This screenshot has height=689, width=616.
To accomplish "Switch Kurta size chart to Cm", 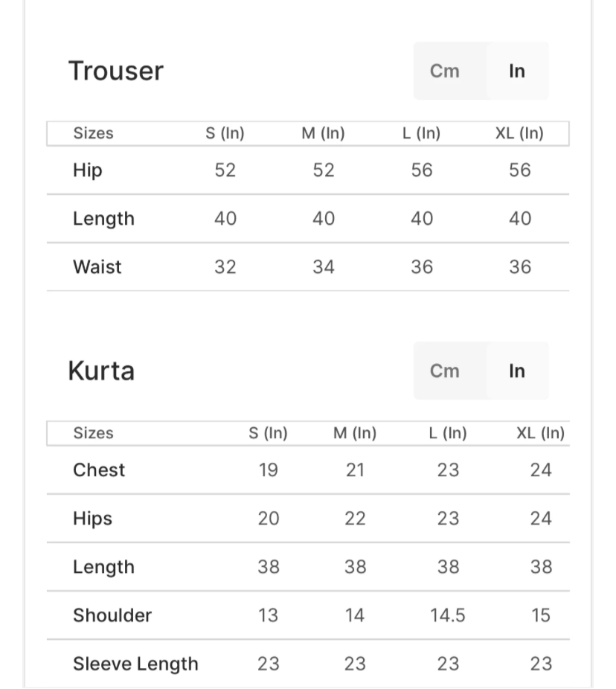I will coord(445,371).
